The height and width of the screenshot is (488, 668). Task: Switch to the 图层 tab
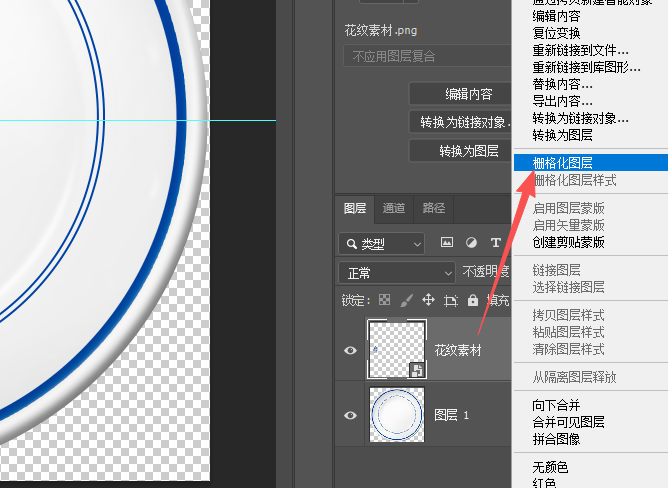click(355, 208)
